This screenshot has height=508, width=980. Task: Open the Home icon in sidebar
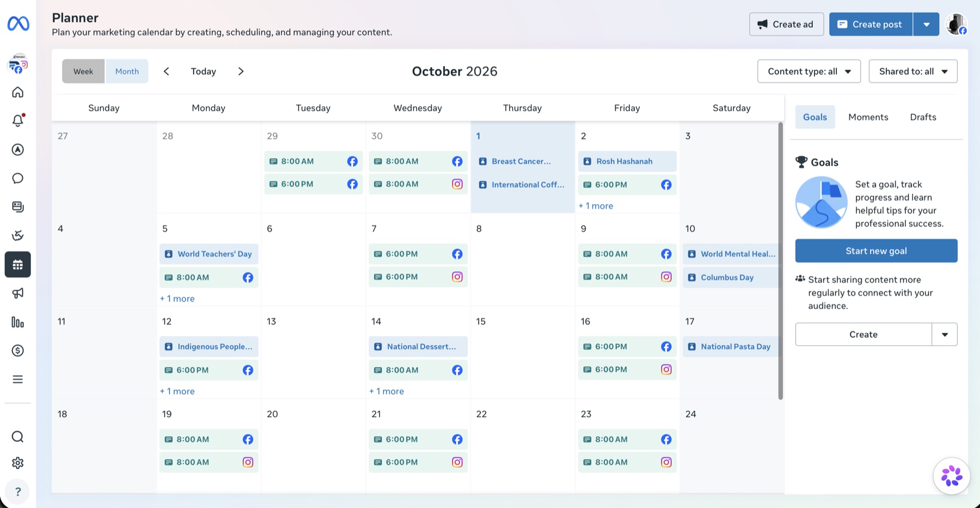point(18,92)
